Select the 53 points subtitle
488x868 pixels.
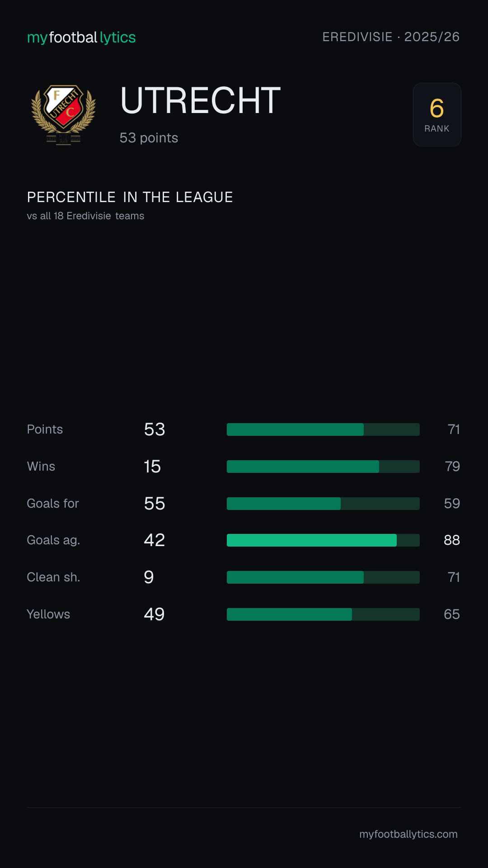[149, 138]
